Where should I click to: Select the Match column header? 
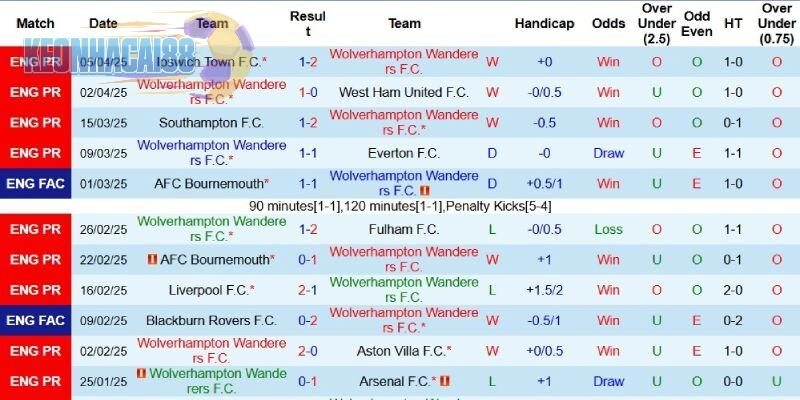36,23
